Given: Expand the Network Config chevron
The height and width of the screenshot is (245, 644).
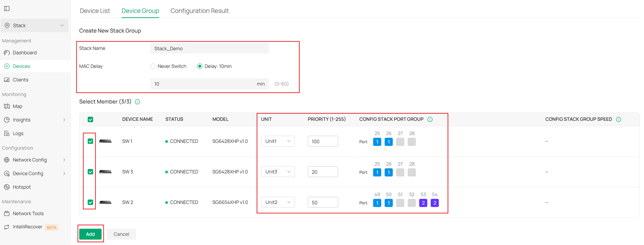Looking at the screenshot, I should 64,160.
